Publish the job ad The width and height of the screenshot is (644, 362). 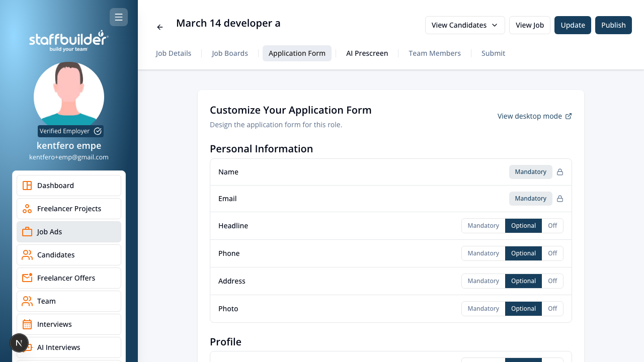(613, 25)
